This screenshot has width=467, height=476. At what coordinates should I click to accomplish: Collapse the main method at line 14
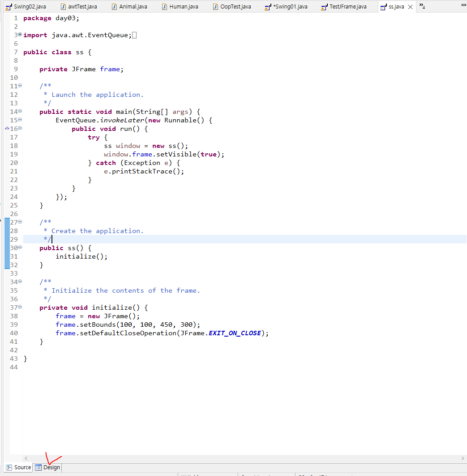[20, 111]
